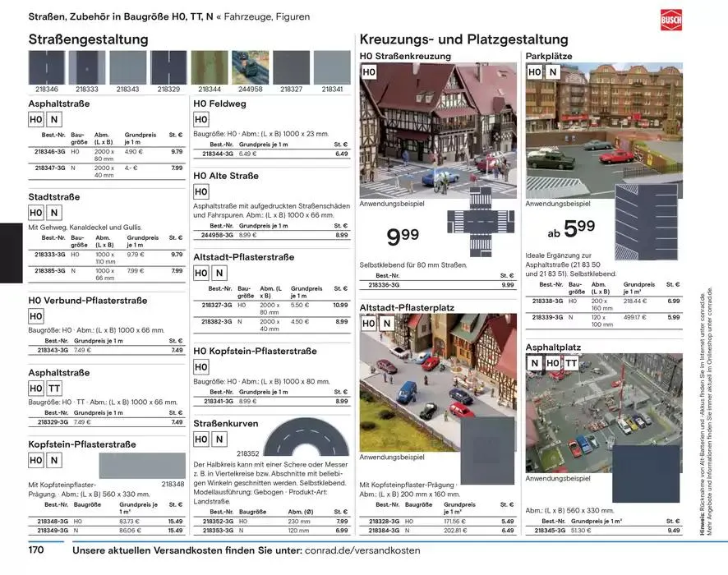Select the H0 badge under H0 Alte Straße
The image size is (728, 575).
(201, 191)
